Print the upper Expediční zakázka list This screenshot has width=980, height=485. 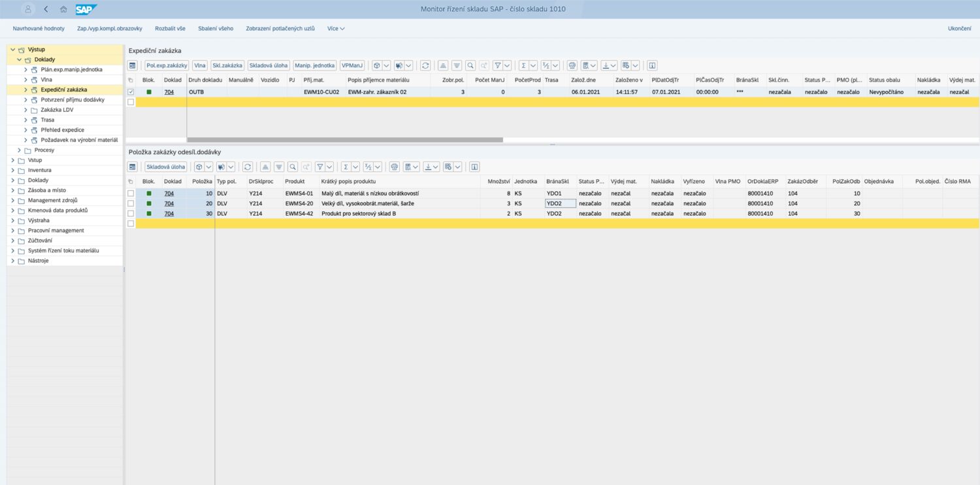point(572,65)
